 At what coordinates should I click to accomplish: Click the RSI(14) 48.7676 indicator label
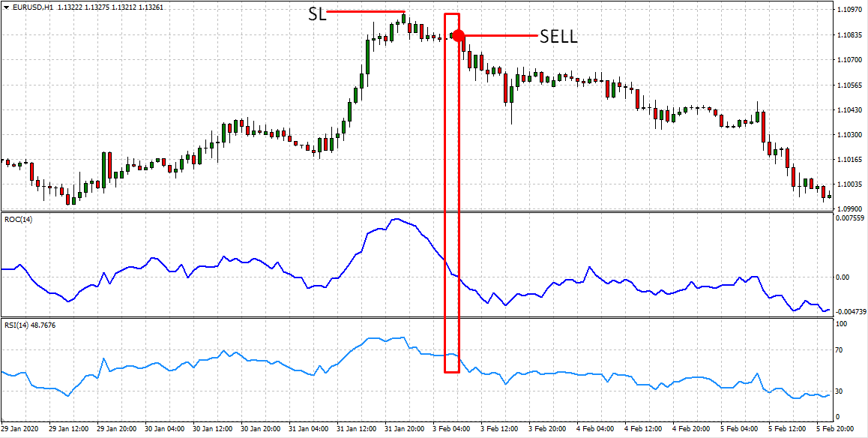click(30, 325)
